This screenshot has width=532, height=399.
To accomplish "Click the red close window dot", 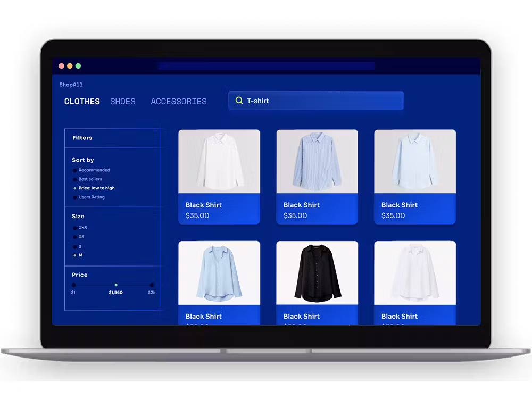I will pos(61,66).
